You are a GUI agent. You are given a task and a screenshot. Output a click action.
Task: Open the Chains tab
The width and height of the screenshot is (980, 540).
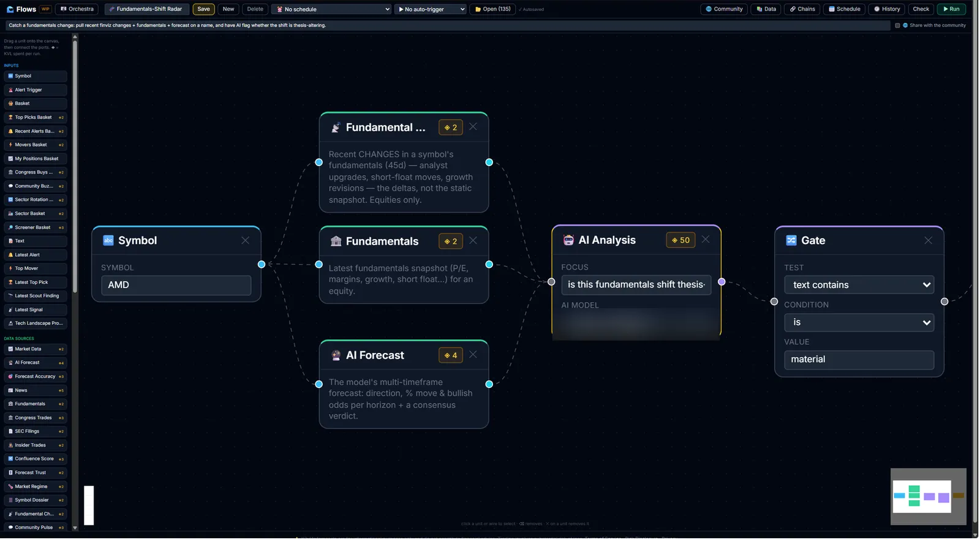pyautogui.click(x=802, y=9)
